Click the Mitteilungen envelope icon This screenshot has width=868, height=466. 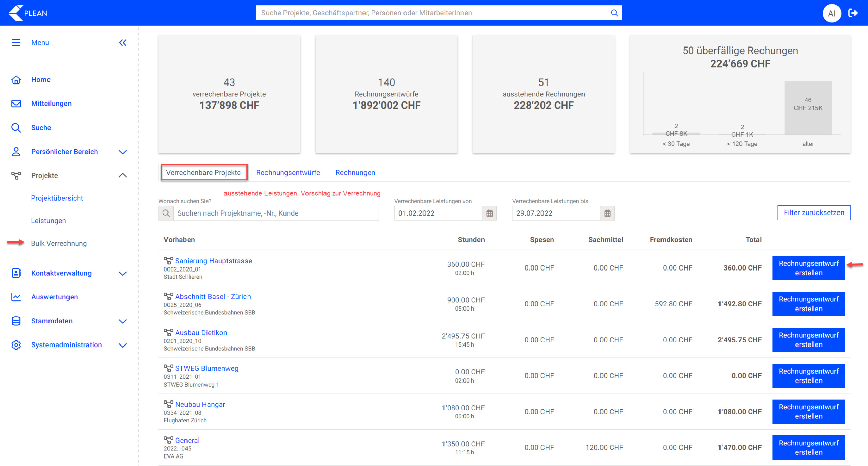[16, 104]
